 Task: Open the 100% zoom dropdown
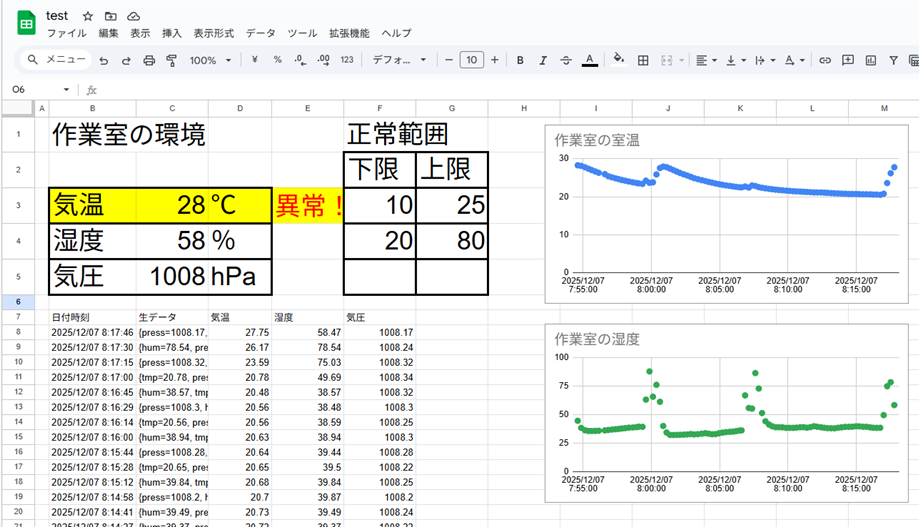(x=210, y=60)
